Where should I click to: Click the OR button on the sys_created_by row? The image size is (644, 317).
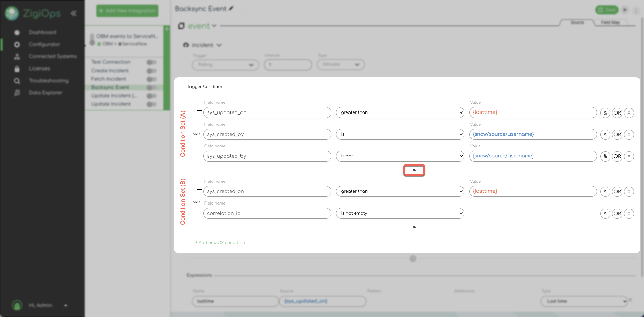[617, 135]
